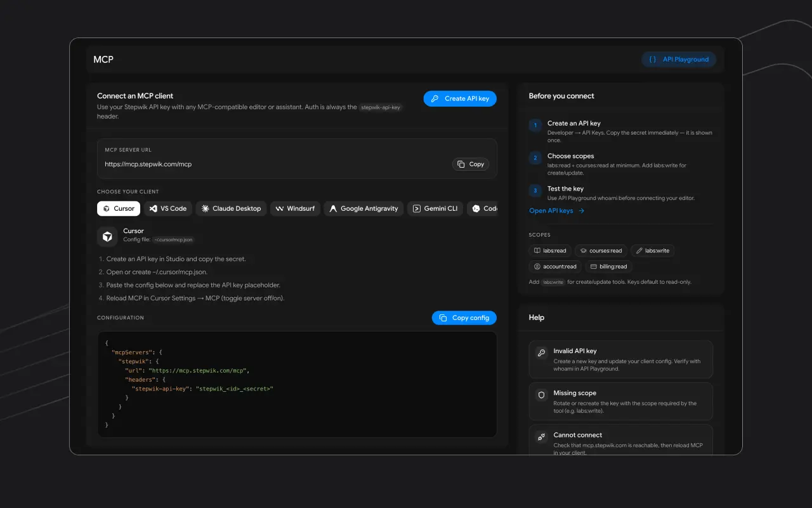Image resolution: width=812 pixels, height=508 pixels.
Task: Click the Copy config button
Action: tap(464, 317)
